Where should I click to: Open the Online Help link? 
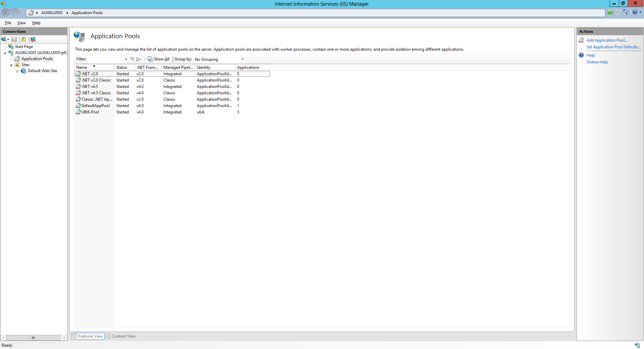[597, 62]
